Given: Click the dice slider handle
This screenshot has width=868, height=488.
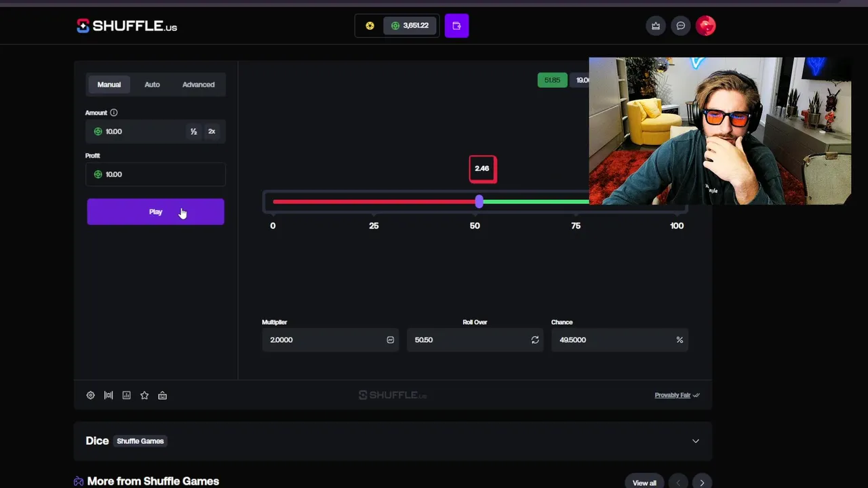Looking at the screenshot, I should (x=479, y=201).
